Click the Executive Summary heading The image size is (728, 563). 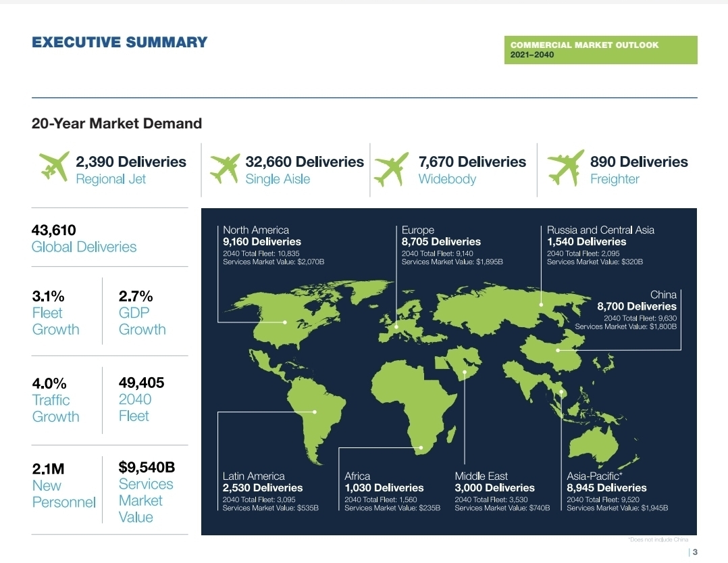pyautogui.click(x=120, y=42)
